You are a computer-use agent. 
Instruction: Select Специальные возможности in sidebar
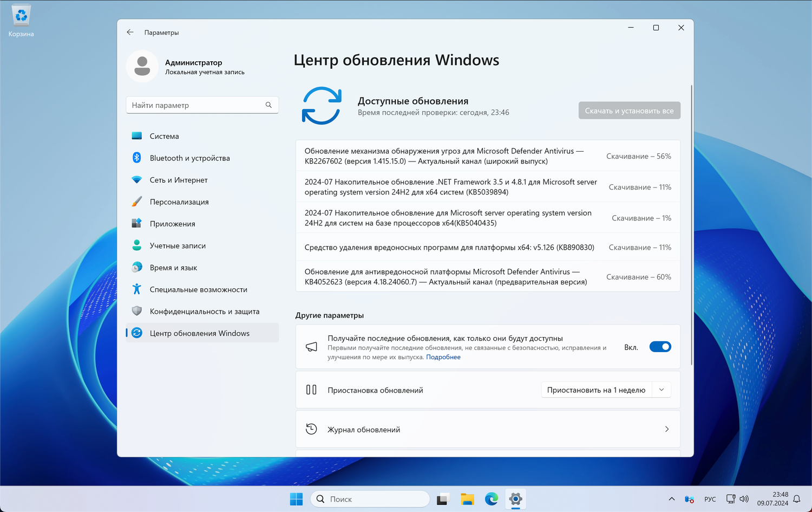pyautogui.click(x=202, y=289)
